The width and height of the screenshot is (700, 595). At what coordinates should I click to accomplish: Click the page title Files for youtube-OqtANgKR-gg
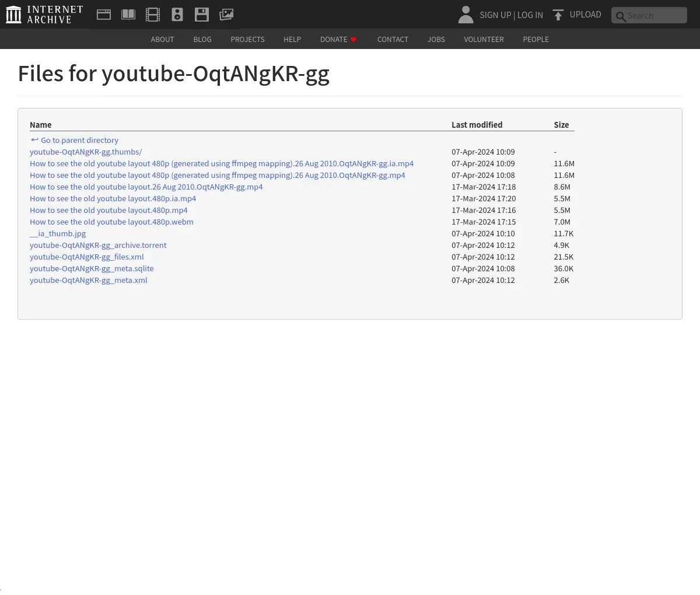coord(174,74)
